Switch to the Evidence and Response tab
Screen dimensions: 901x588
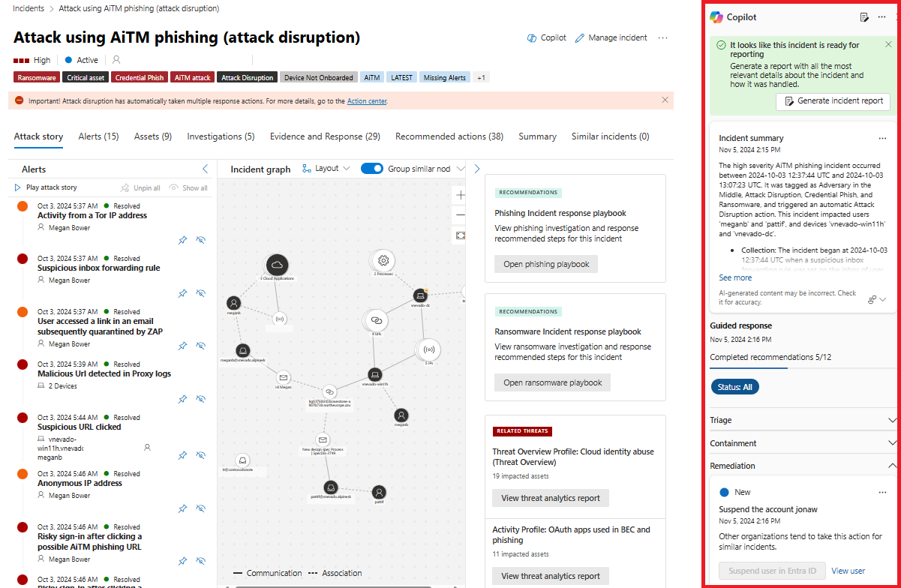[325, 136]
